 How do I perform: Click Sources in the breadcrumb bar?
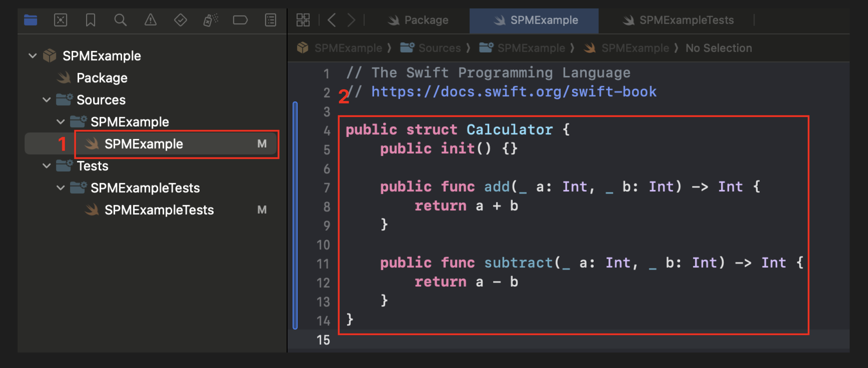point(430,48)
